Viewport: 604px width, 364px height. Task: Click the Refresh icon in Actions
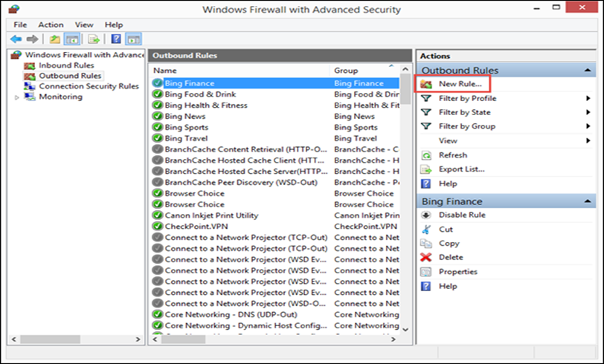click(x=426, y=155)
